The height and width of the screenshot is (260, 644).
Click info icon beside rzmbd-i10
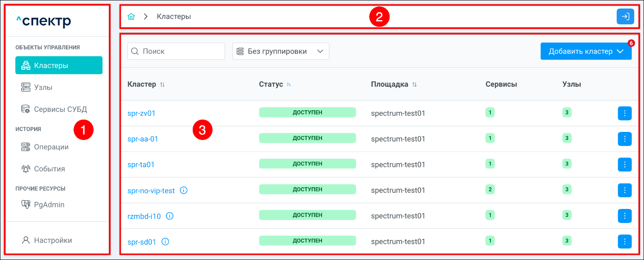pyautogui.click(x=170, y=216)
